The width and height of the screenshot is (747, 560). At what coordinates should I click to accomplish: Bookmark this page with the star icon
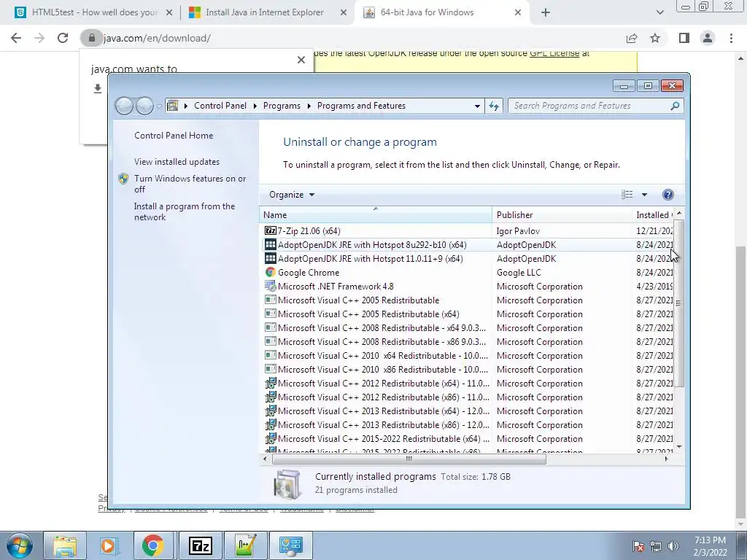pos(655,38)
